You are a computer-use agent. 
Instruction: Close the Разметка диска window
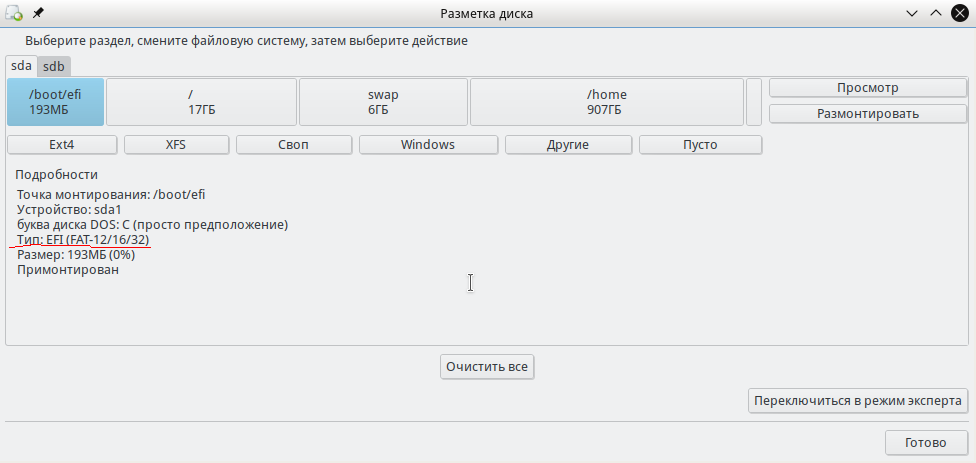960,13
